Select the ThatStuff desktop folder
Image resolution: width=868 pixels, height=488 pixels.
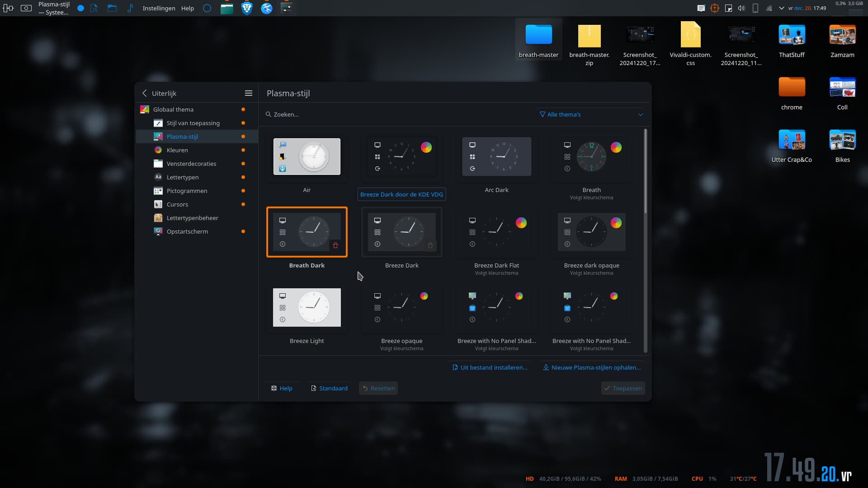point(792,41)
